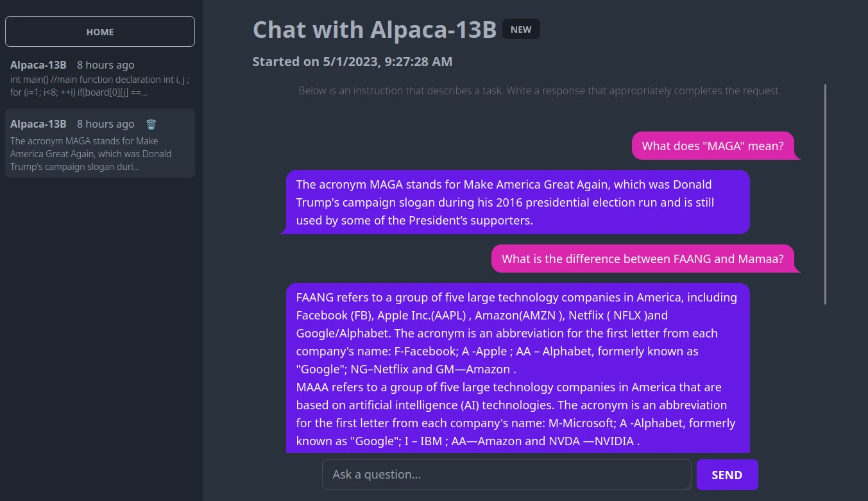Focus the 'Ask a question...' input box

click(x=506, y=475)
